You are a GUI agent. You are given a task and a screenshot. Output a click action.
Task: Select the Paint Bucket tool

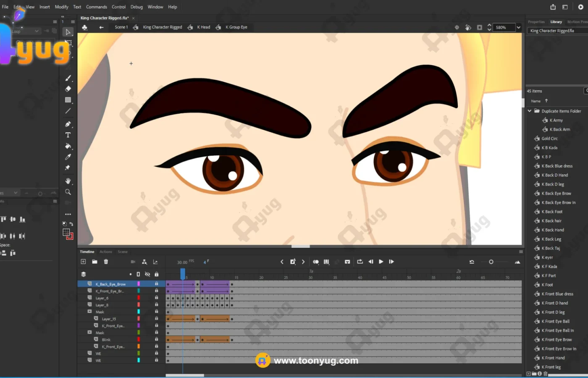point(68,146)
